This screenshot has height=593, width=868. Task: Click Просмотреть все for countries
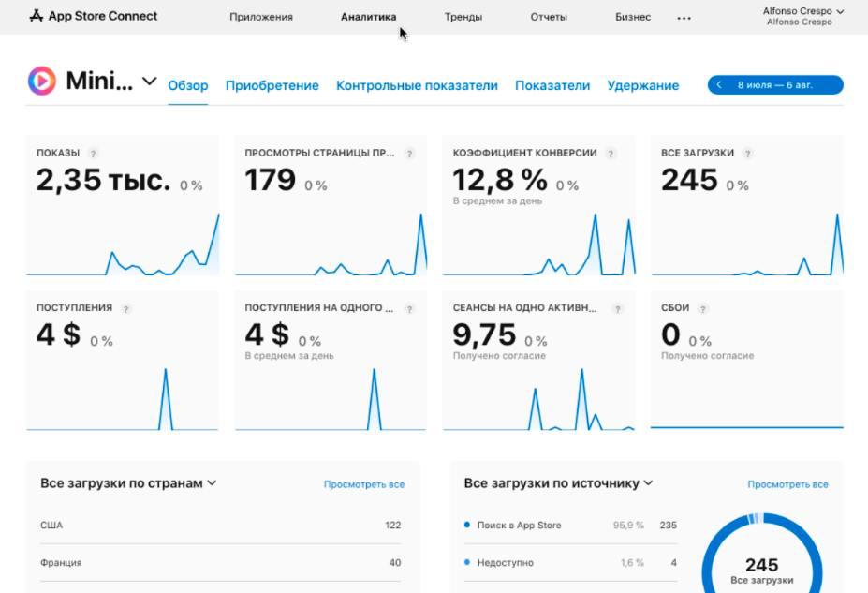coord(363,484)
